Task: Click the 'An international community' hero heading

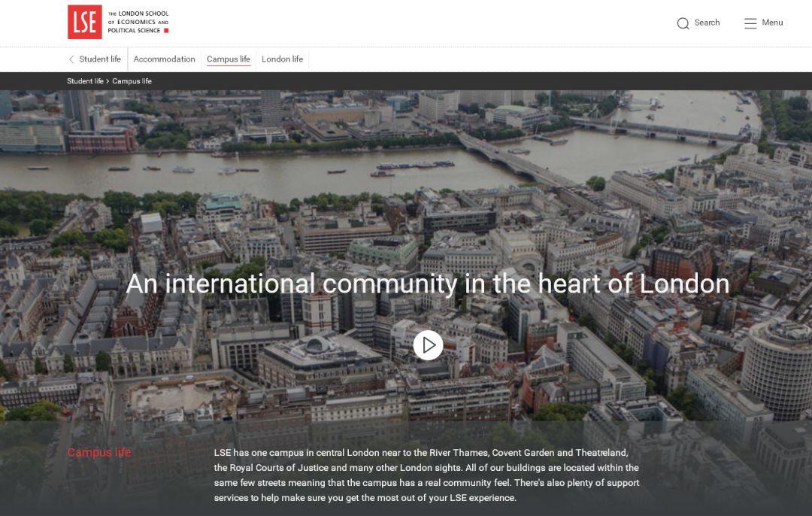Action: point(428,284)
